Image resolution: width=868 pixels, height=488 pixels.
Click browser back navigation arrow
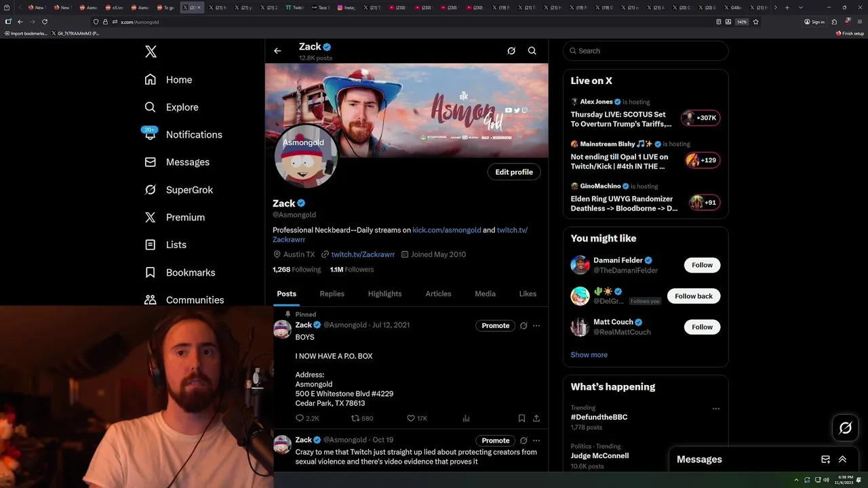[x=20, y=22]
